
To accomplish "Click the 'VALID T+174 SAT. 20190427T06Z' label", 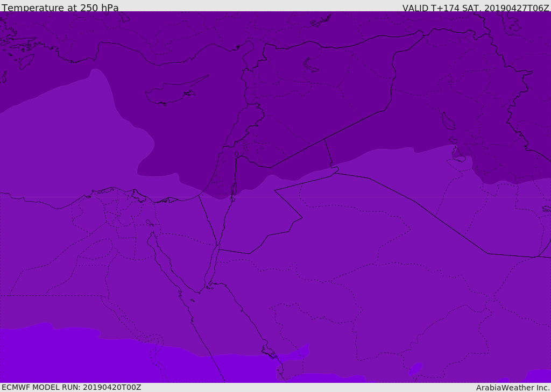I will [476, 8].
